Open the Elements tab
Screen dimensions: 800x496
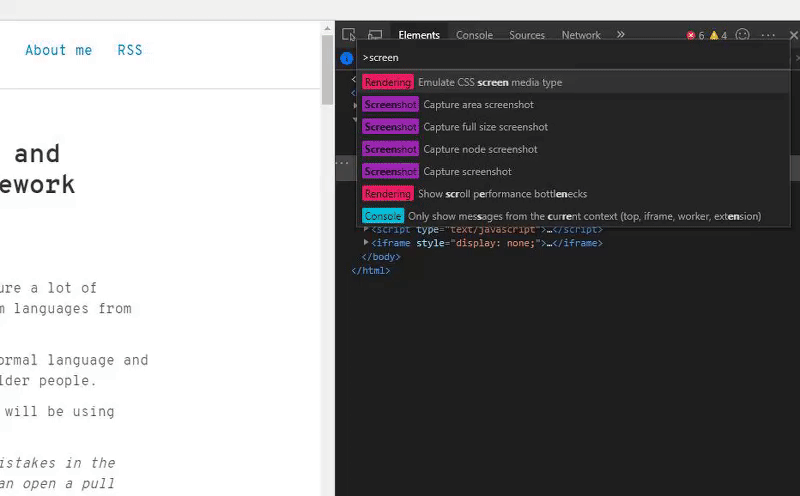pos(419,35)
